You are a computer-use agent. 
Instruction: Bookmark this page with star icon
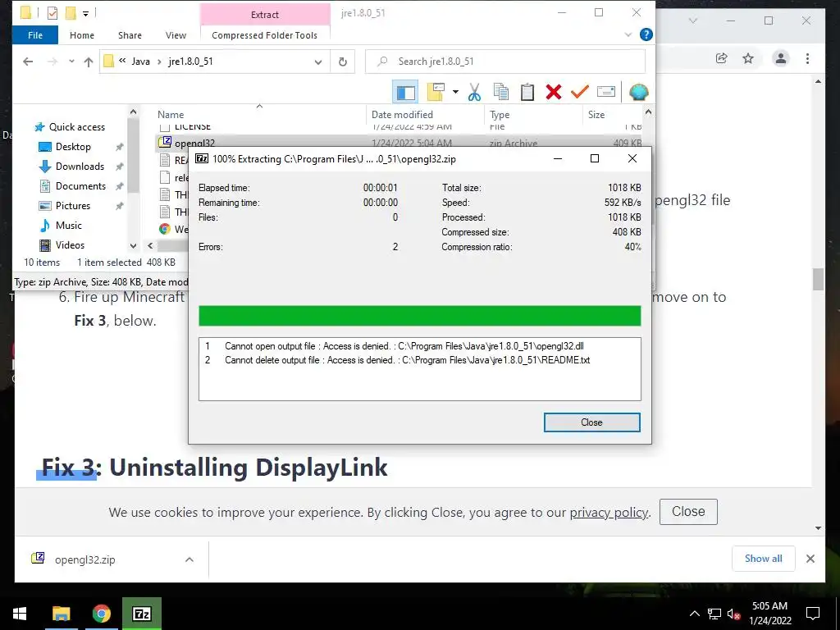[748, 58]
